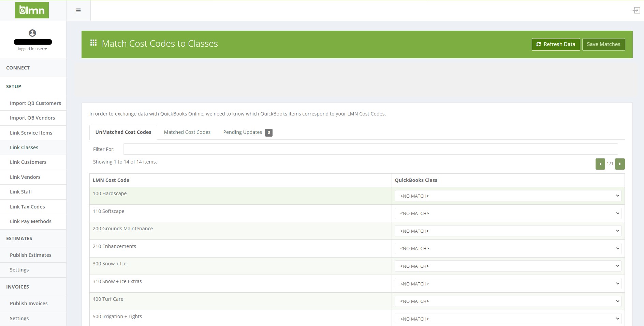Expand class dropdown for 200 Grounds Maintenance
The image size is (644, 326).
508,231
